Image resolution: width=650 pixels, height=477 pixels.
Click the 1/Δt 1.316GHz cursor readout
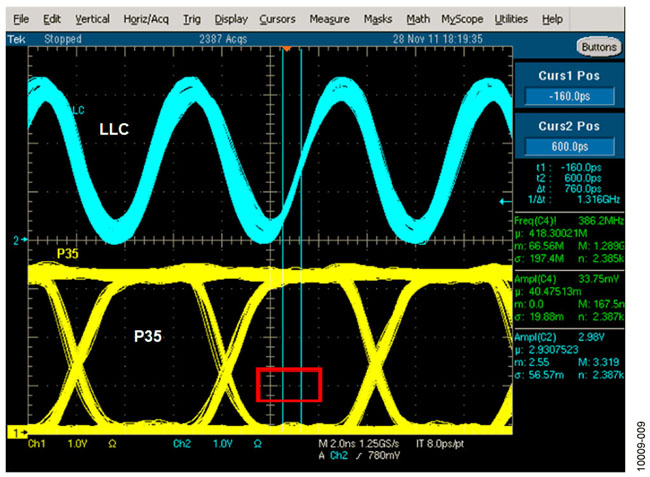point(574,199)
